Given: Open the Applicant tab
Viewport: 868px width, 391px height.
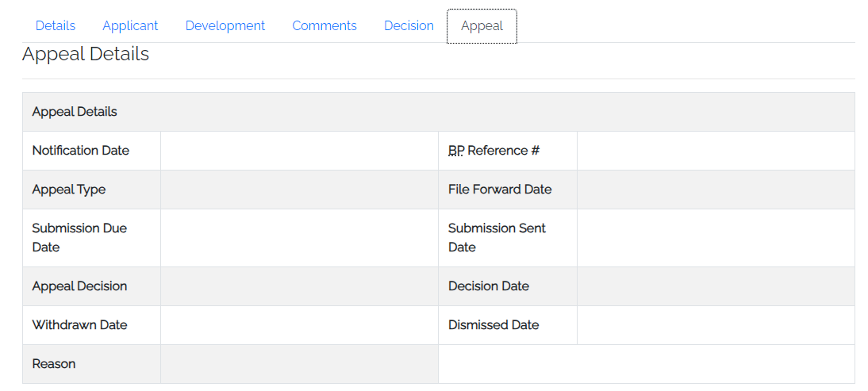Looking at the screenshot, I should [x=130, y=26].
